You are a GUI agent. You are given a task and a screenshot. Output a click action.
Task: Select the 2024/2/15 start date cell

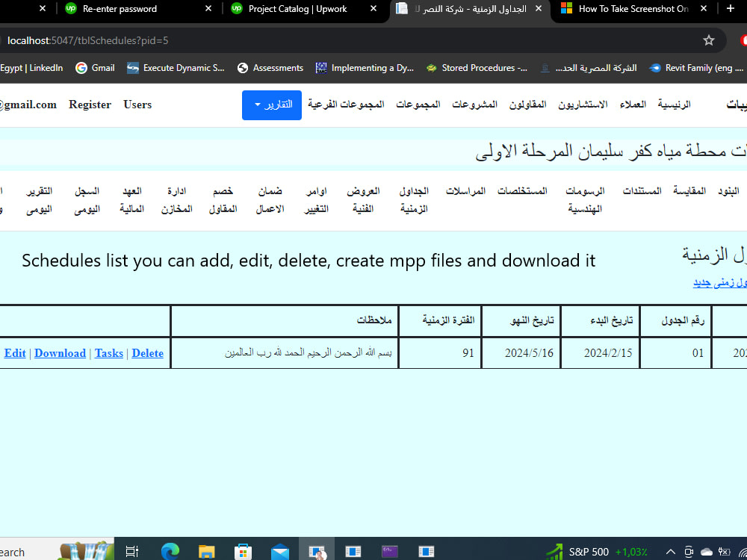click(601, 353)
